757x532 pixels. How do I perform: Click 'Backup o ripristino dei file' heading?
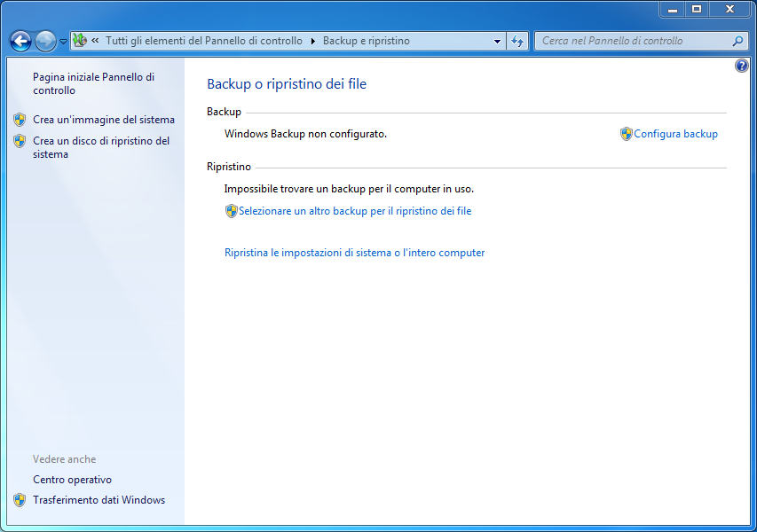click(287, 84)
